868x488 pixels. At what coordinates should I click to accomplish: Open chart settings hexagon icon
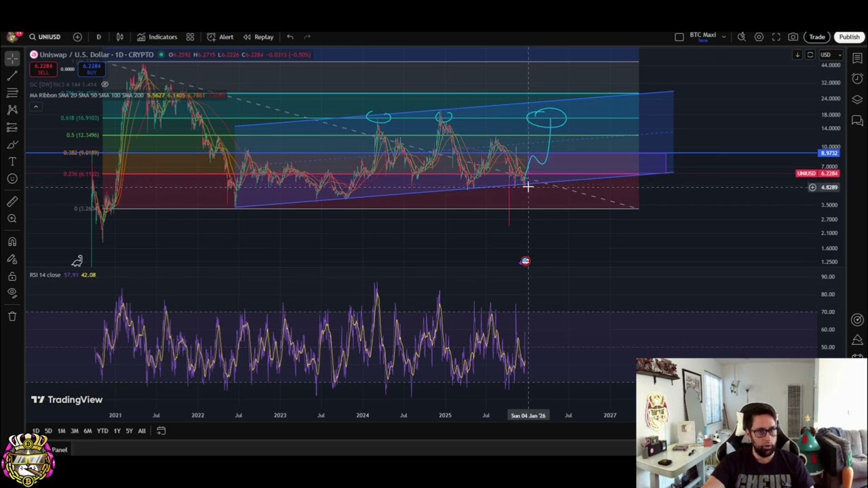coord(759,37)
